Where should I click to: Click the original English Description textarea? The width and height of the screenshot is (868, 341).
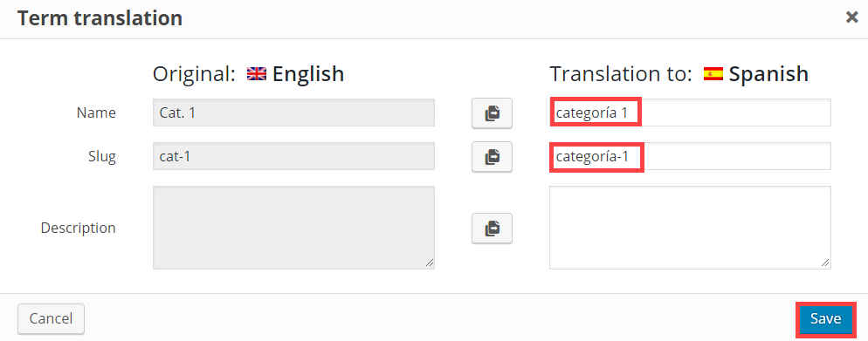(x=294, y=228)
